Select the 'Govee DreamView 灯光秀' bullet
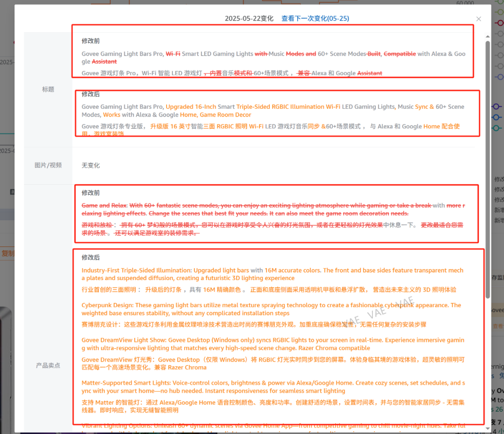 [273, 363]
